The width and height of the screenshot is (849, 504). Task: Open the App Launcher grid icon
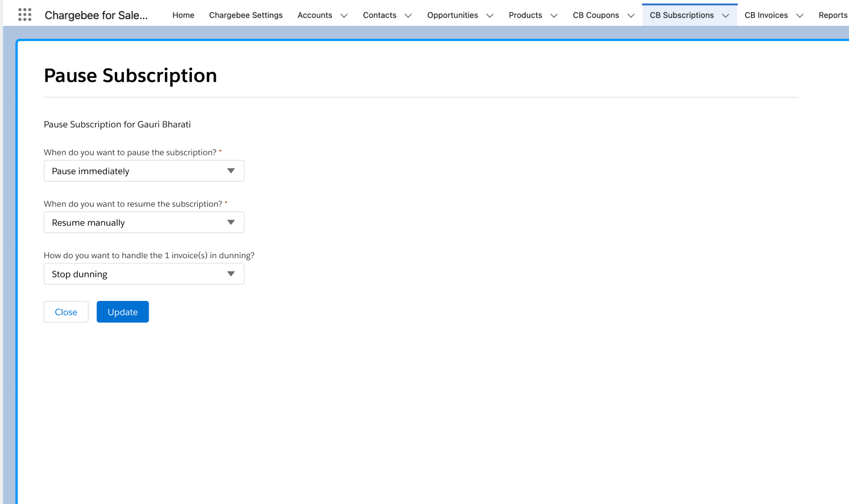coord(25,15)
